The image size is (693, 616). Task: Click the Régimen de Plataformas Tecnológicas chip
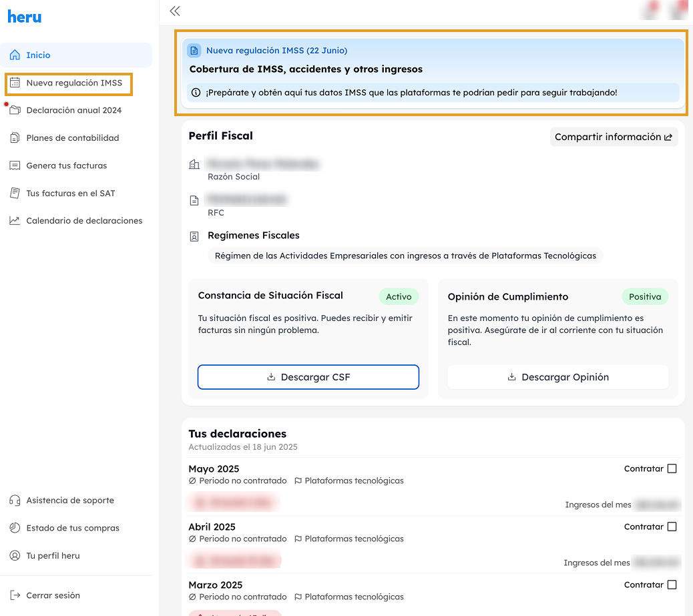[x=405, y=256]
